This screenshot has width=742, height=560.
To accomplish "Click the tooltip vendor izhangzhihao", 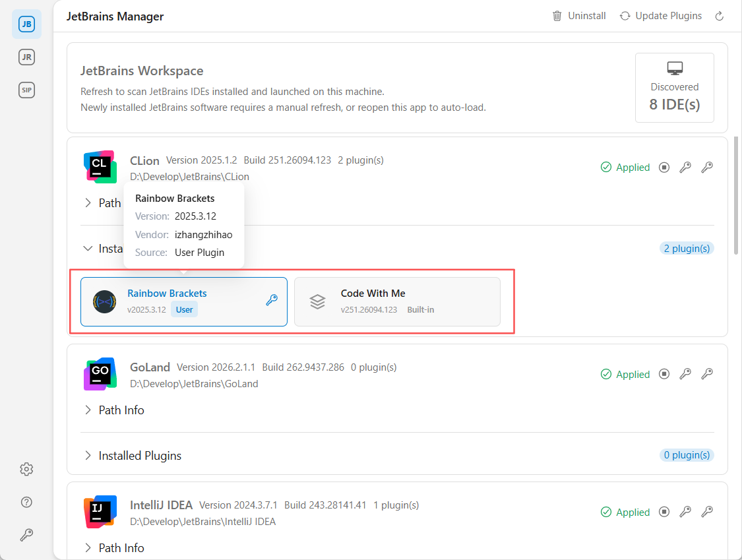I will click(204, 235).
